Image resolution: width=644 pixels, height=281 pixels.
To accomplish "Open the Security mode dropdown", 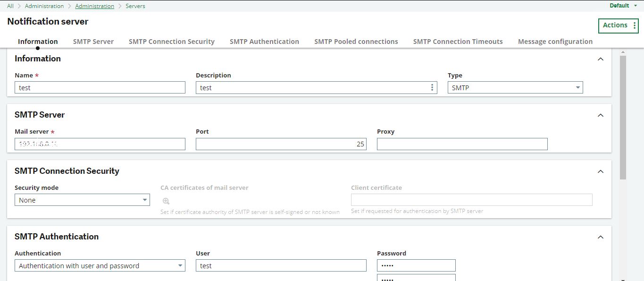I will tap(82, 200).
